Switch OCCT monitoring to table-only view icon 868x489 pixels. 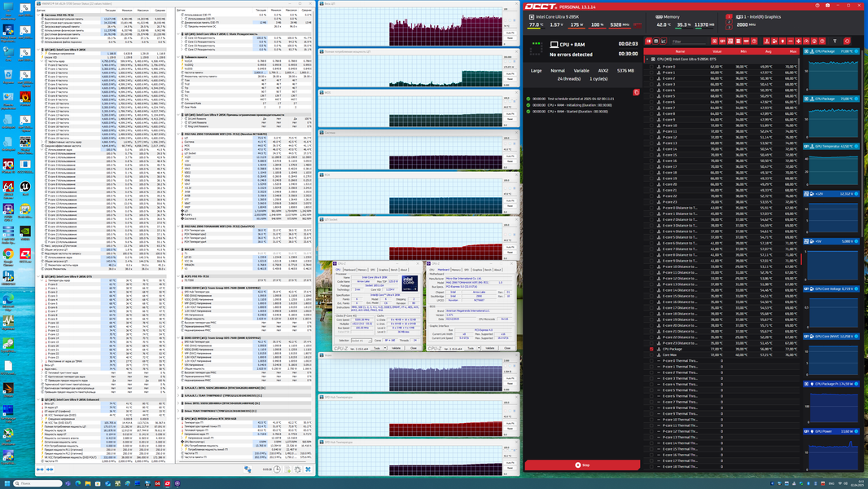(656, 42)
